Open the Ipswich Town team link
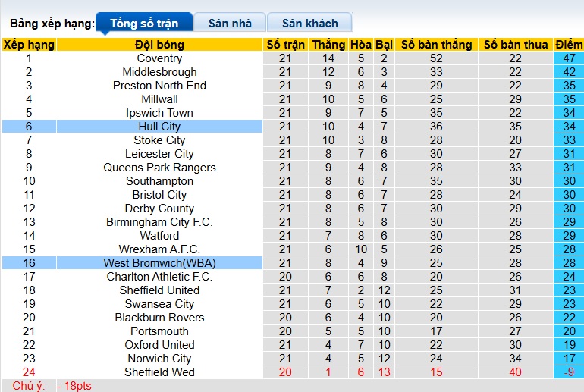 (x=159, y=113)
